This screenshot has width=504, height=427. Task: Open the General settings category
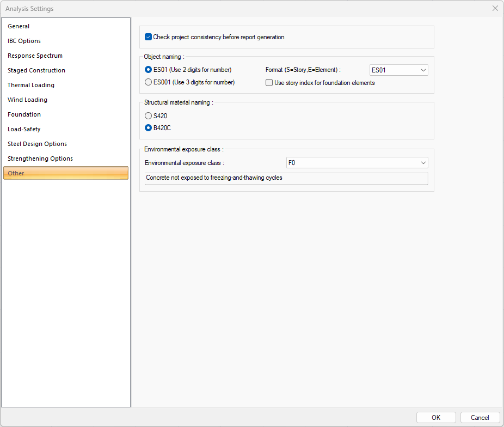point(19,26)
